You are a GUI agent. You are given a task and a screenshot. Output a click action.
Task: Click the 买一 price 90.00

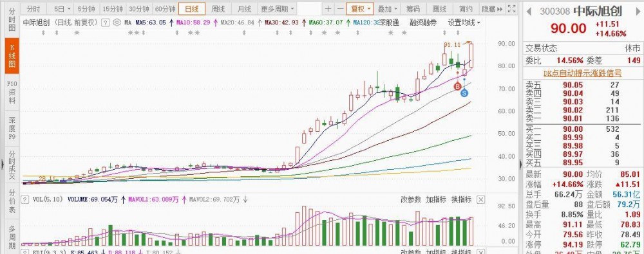click(x=573, y=129)
